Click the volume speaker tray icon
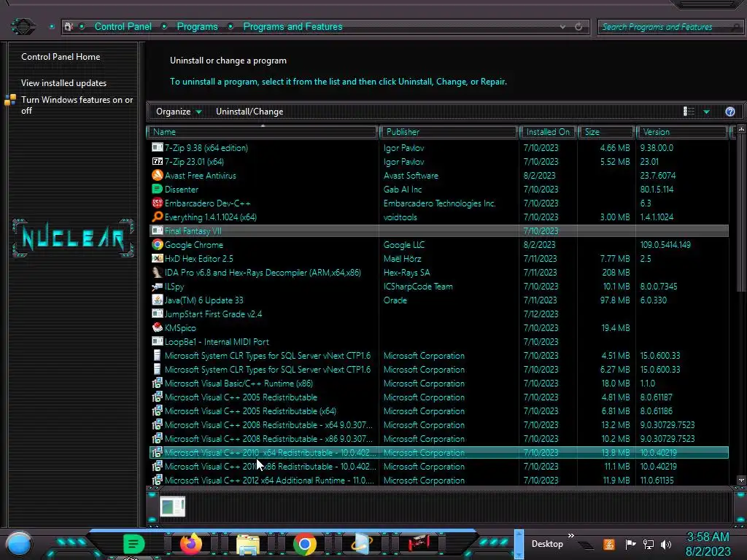Image resolution: width=747 pixels, height=560 pixels. [x=666, y=544]
